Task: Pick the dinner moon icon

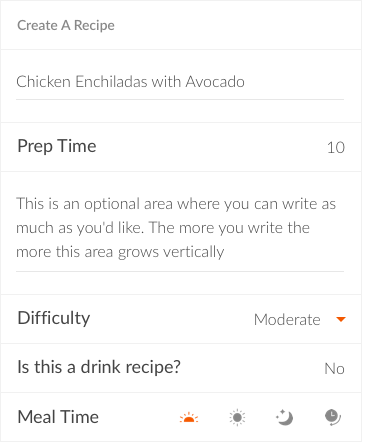Action: [284, 417]
